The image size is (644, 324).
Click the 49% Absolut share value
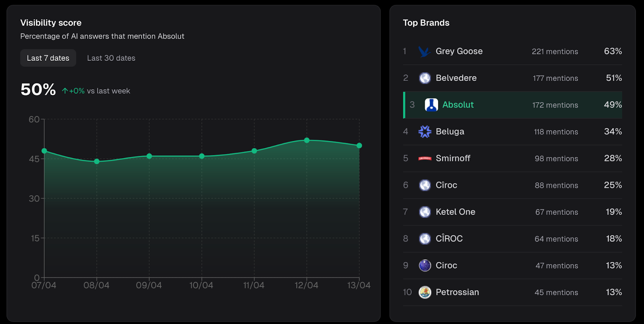point(613,105)
